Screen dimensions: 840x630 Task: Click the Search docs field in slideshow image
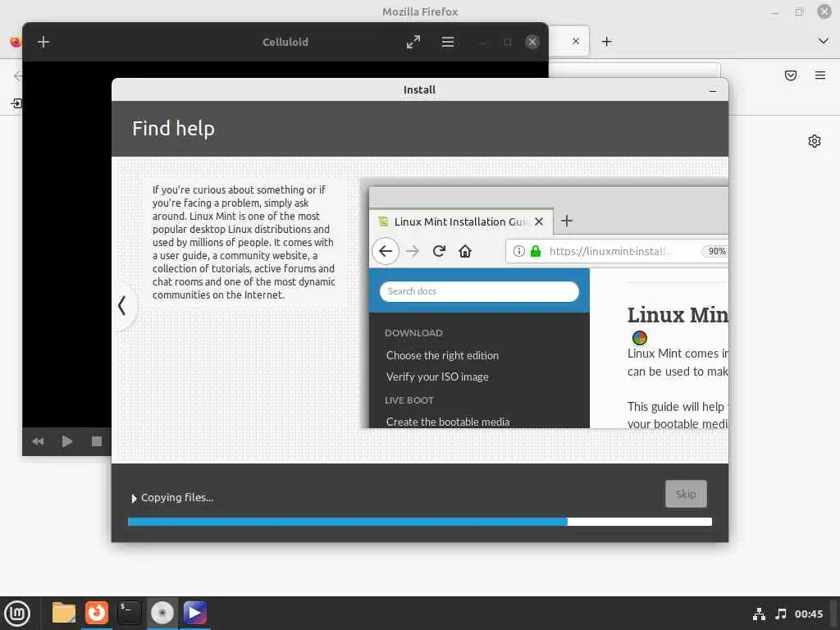pos(479,291)
